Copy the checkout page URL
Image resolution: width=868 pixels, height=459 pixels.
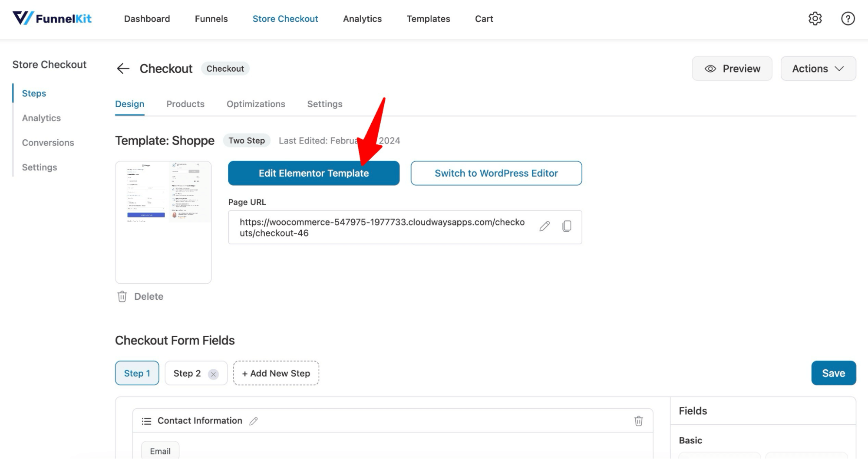coord(567,226)
